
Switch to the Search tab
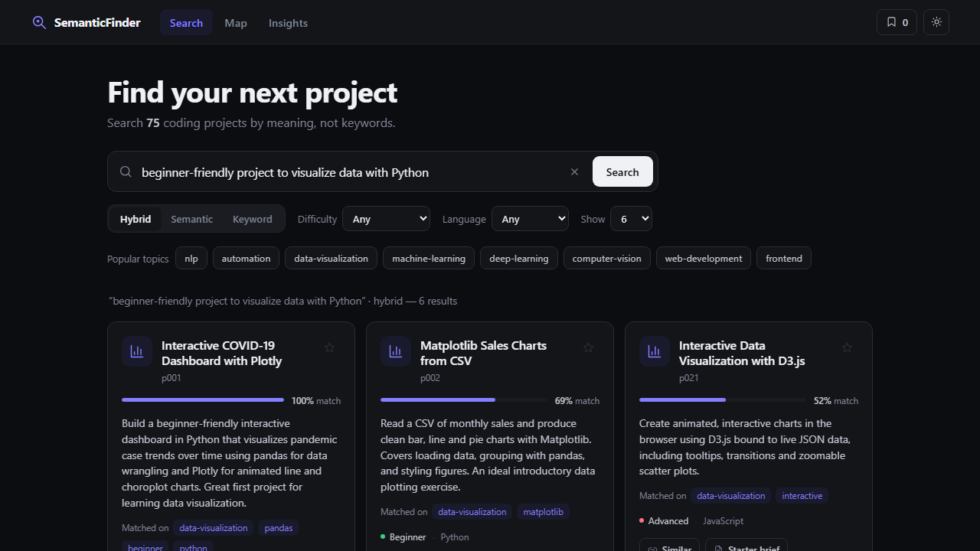tap(186, 23)
